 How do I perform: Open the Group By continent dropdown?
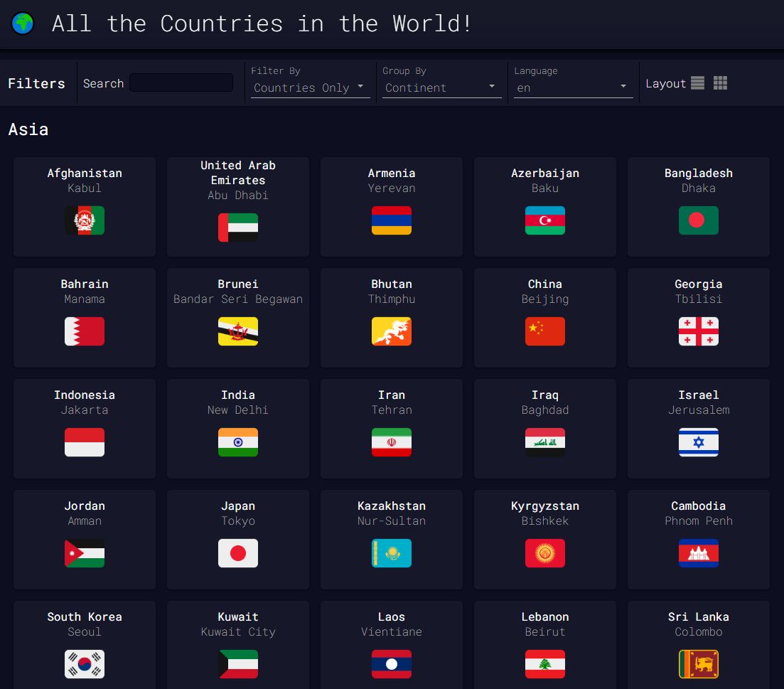(442, 88)
